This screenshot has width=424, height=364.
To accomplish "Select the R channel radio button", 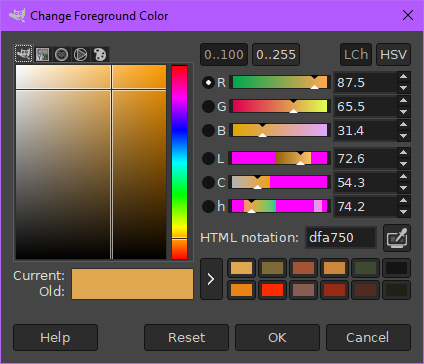I will 208,82.
